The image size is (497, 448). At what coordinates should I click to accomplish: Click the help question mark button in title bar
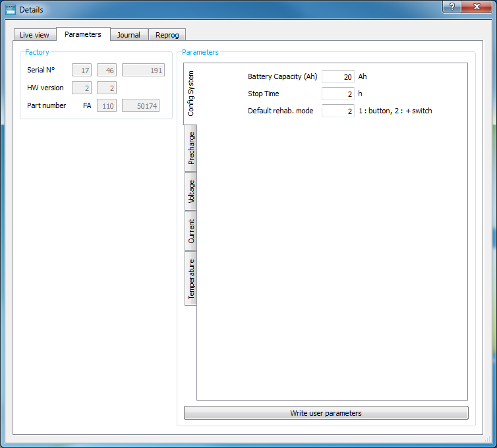tap(452, 7)
